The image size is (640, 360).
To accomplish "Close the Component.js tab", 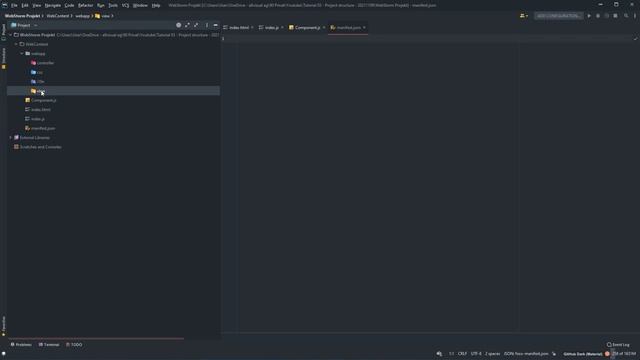I will (324, 27).
